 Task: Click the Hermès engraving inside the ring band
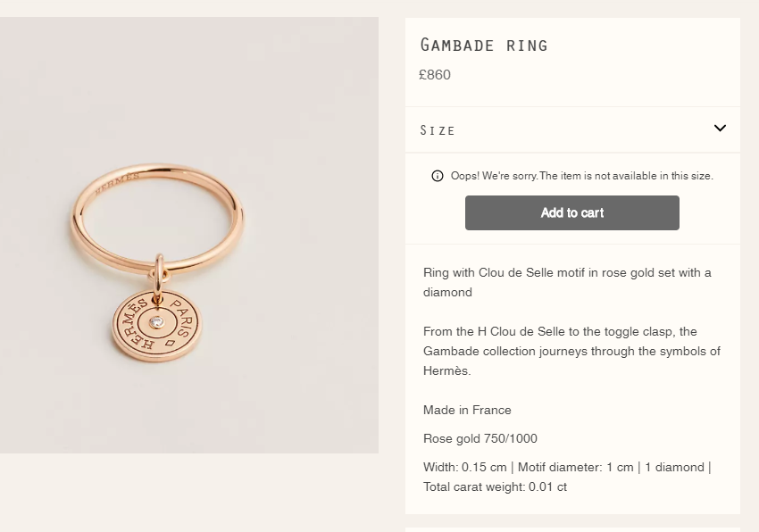click(117, 179)
